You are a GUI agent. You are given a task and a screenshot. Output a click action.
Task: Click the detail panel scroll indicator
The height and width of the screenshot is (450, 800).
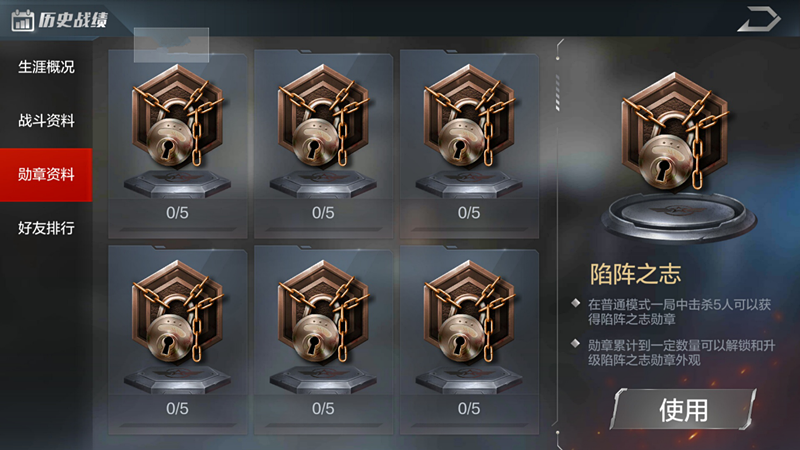tap(558, 93)
